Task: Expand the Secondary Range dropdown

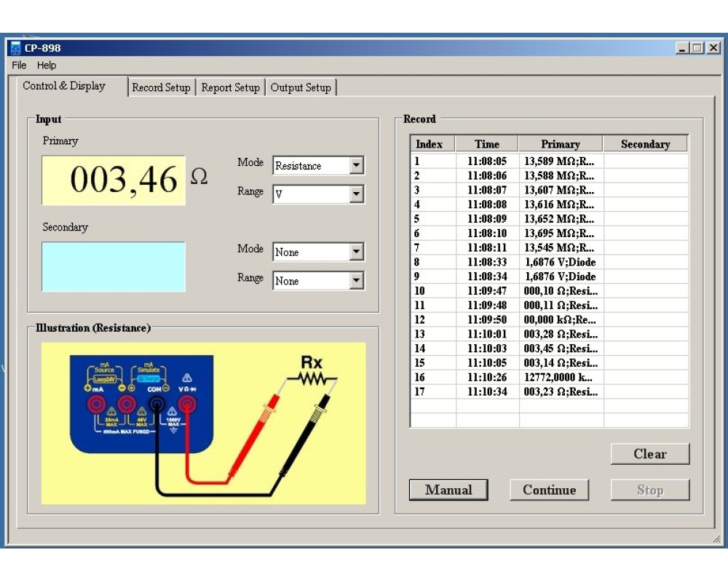Action: [356, 281]
